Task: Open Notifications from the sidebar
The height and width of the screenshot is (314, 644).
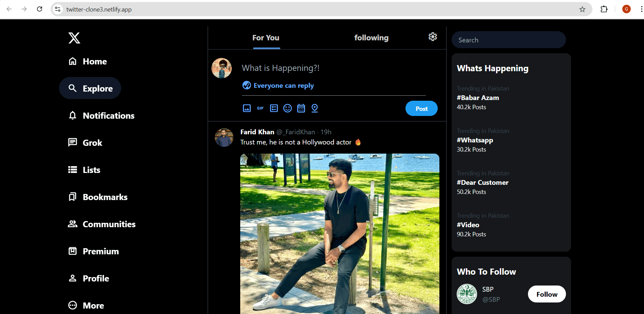Action: [x=108, y=115]
